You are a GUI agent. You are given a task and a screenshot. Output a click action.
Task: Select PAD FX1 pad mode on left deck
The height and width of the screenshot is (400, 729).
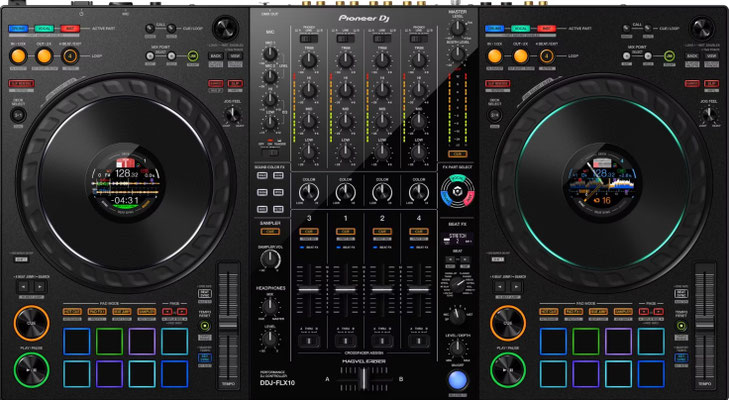click(x=97, y=312)
